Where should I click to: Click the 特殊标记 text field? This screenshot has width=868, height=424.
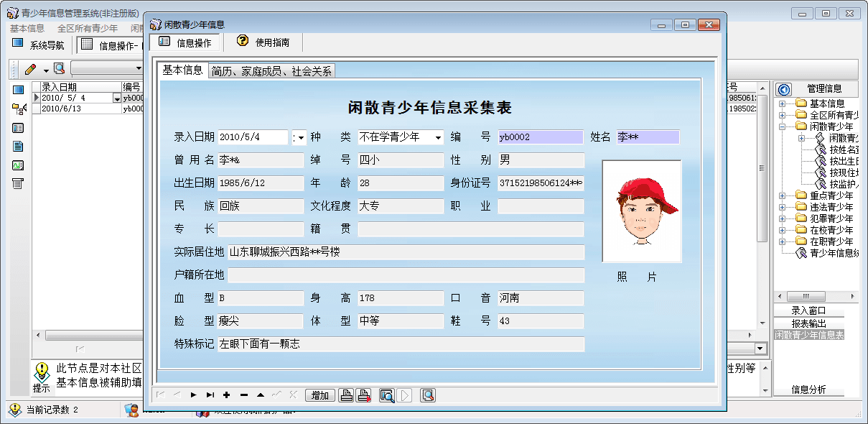click(401, 344)
